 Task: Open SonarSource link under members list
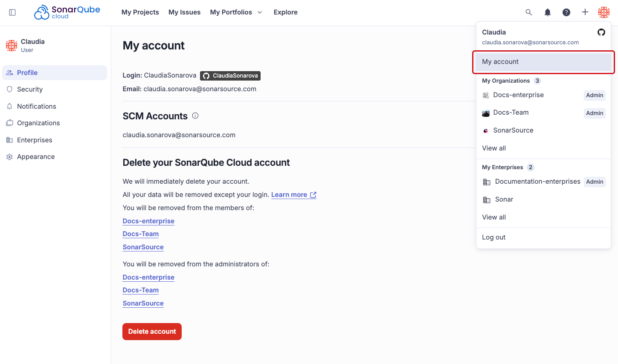(143, 247)
